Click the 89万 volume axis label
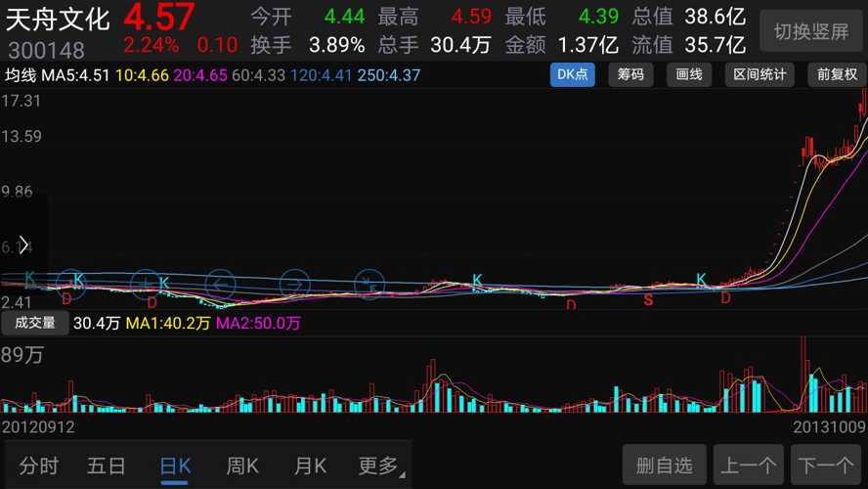The height and width of the screenshot is (489, 868). (x=22, y=355)
